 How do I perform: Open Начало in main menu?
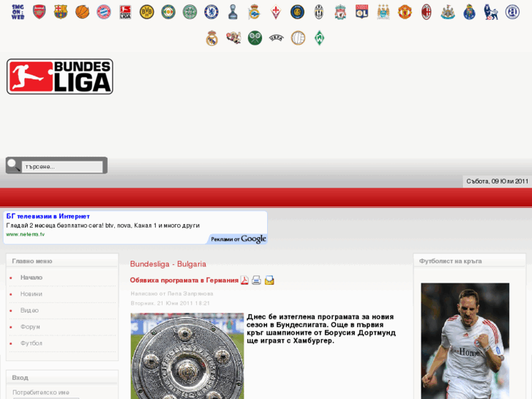(31, 277)
